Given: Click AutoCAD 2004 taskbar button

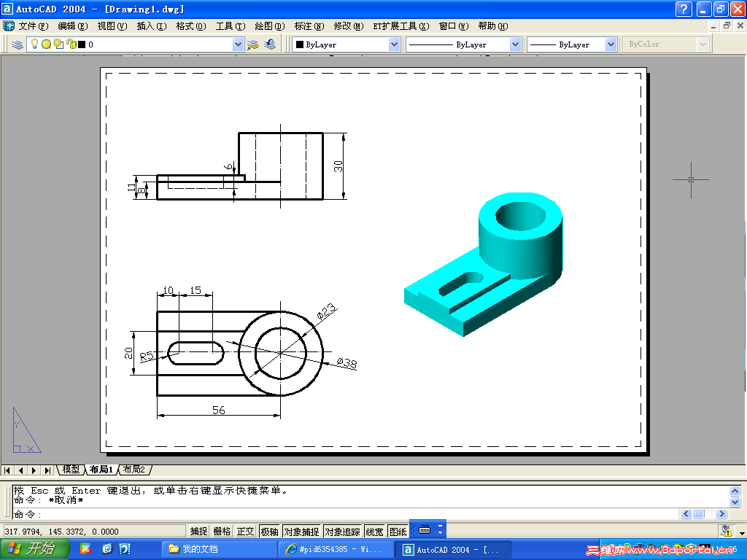Looking at the screenshot, I should pyautogui.click(x=452, y=549).
